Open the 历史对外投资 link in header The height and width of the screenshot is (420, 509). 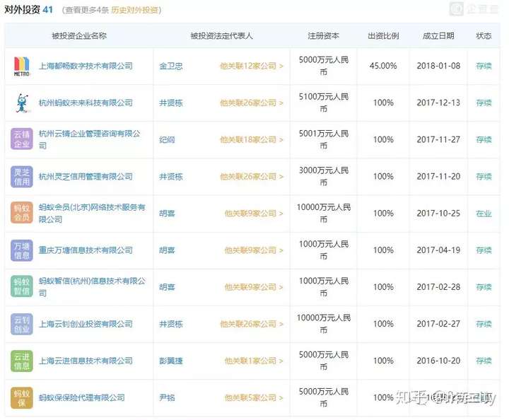click(x=135, y=10)
